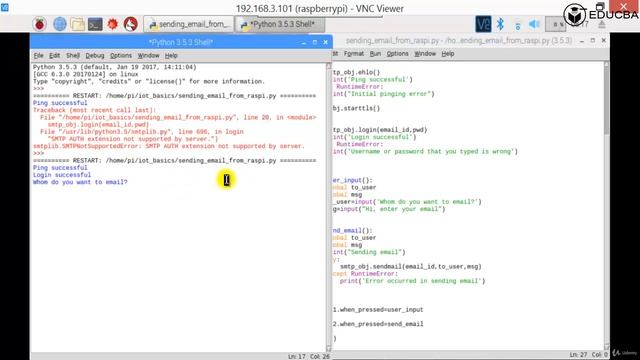
Task: Click the 'Ln: 17 Col: 26' shell status bar
Action: 309,356
